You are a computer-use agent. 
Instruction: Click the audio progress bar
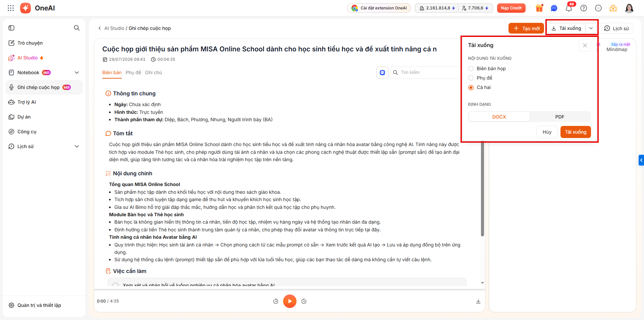click(290, 289)
